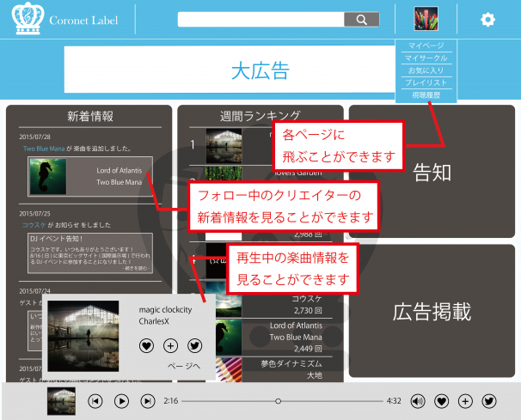Tweet using the player bar Twitter icon
Viewport: 521px width, 420px height.
[x=489, y=401]
